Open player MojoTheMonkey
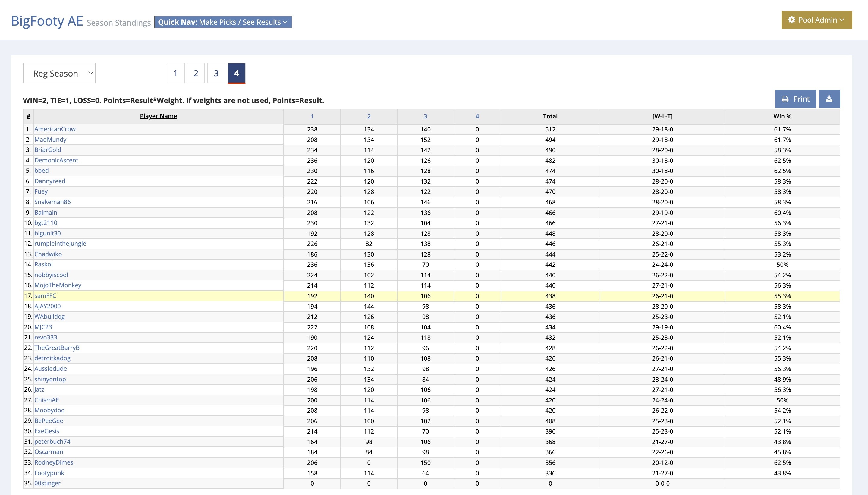This screenshot has width=868, height=495. [x=58, y=285]
